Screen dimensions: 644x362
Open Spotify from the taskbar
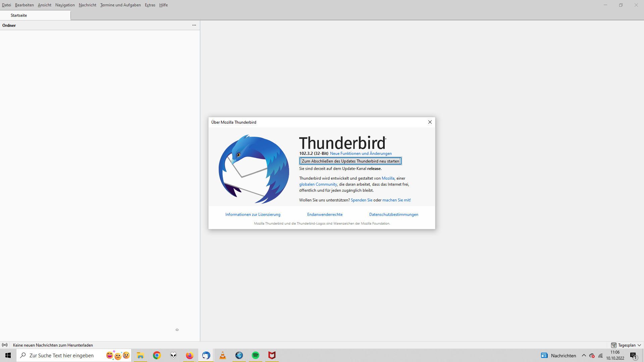coord(256,355)
